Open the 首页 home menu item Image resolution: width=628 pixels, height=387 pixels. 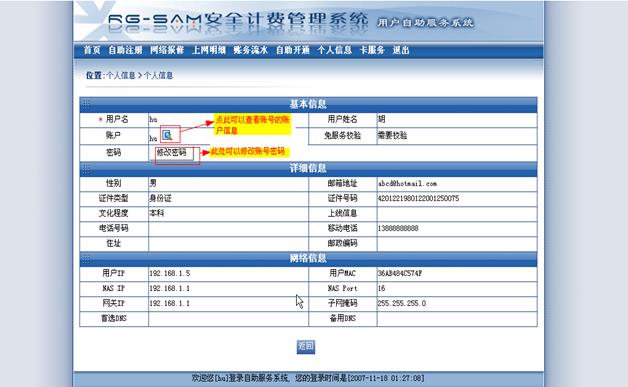(x=92, y=50)
